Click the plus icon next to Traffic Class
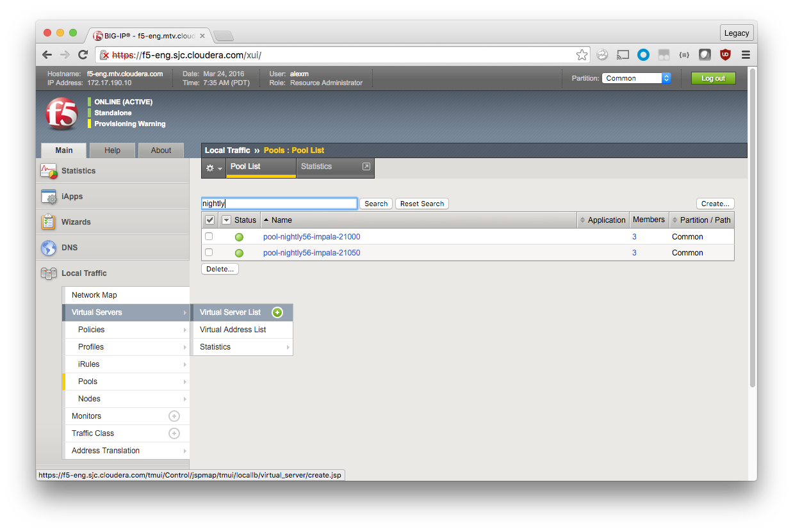 click(174, 433)
